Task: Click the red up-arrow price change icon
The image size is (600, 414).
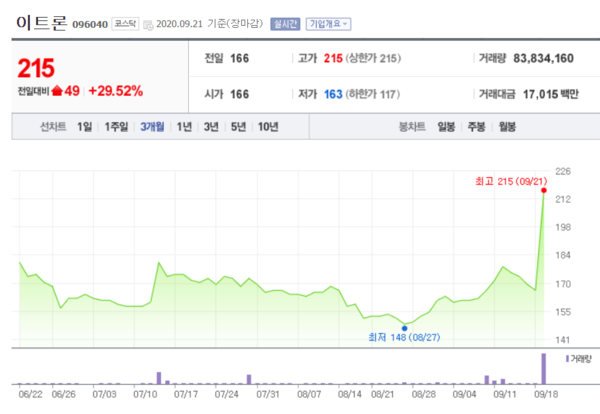Action: [x=57, y=91]
